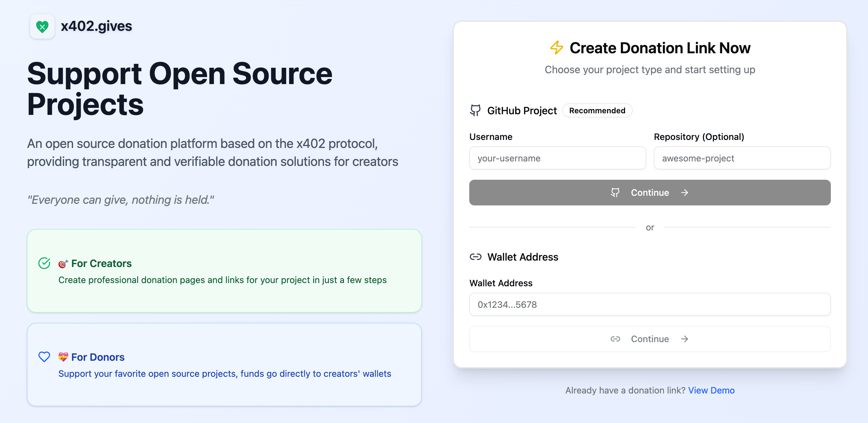Viewport: 868px width, 423px height.
Task: Click the green heart x402.gives logo
Action: (42, 26)
